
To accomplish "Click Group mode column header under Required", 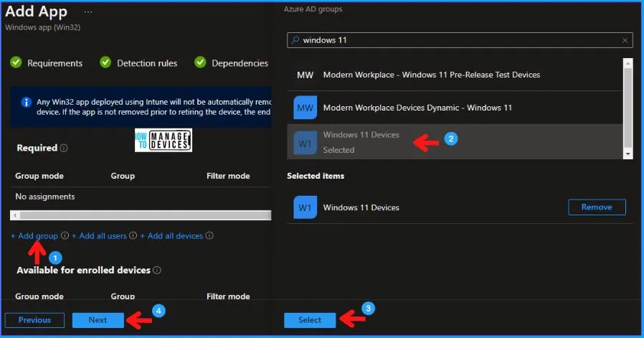I will 39,176.
